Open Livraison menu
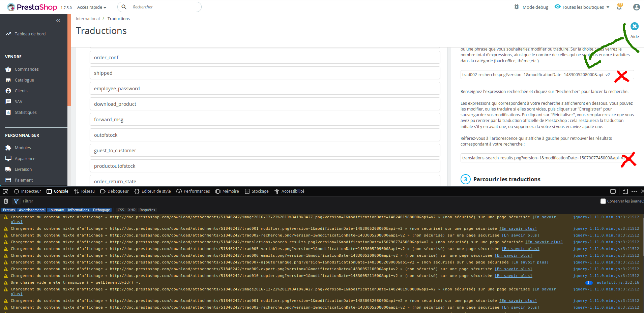The width and height of the screenshot is (644, 313). point(23,169)
